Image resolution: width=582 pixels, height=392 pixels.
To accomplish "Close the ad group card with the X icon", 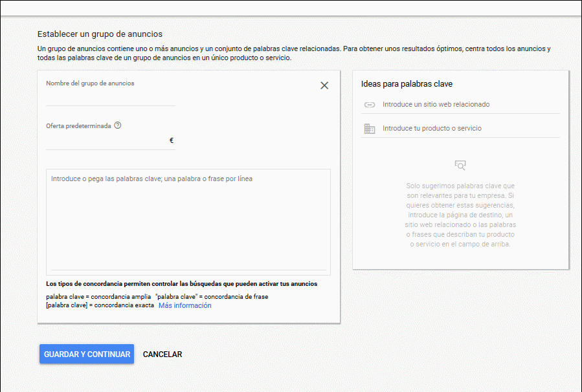I will coord(324,85).
